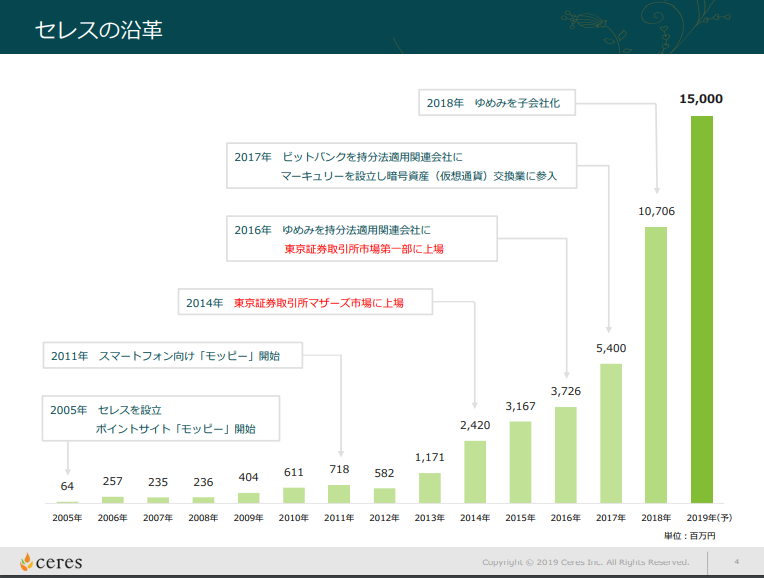Click the マーキュリーを設立し暗号資産 line
The width and height of the screenshot is (764, 578).
[x=419, y=176]
